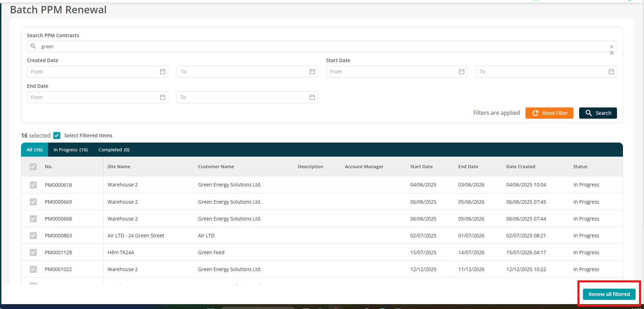Click the magnifier icon in the search box
644x309 pixels.
(33, 46)
